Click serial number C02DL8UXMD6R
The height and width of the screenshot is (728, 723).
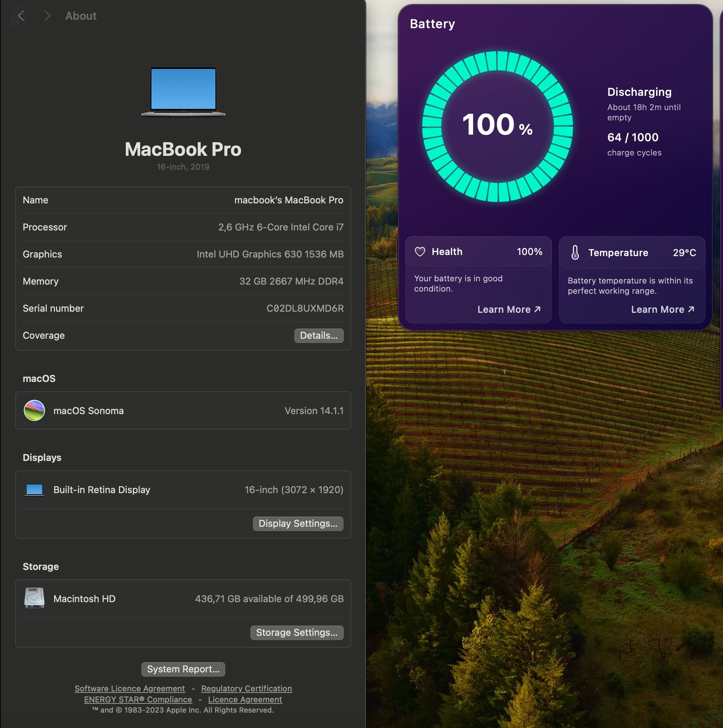point(305,308)
